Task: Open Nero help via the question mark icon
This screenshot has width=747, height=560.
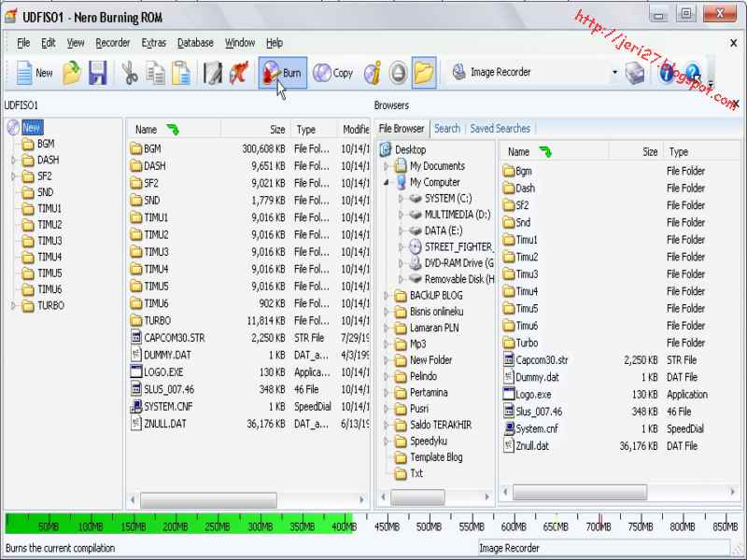Action: 691,72
